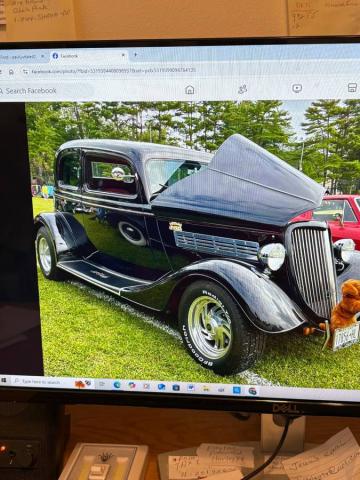Open Task View on taskbar

tap(102, 384)
